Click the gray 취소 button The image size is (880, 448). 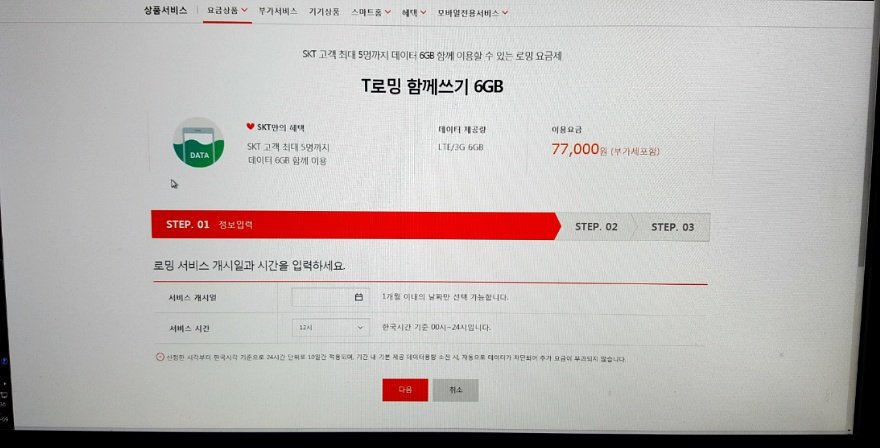point(456,390)
